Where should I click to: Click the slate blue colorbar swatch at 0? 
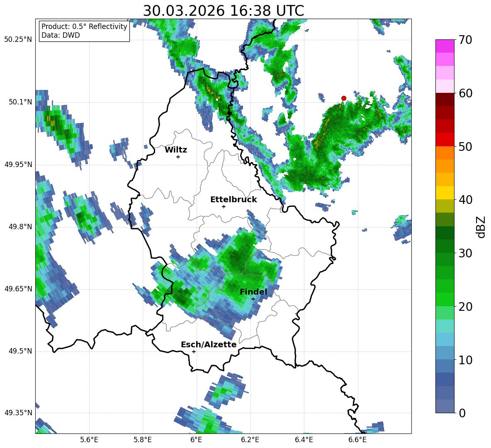point(445,407)
